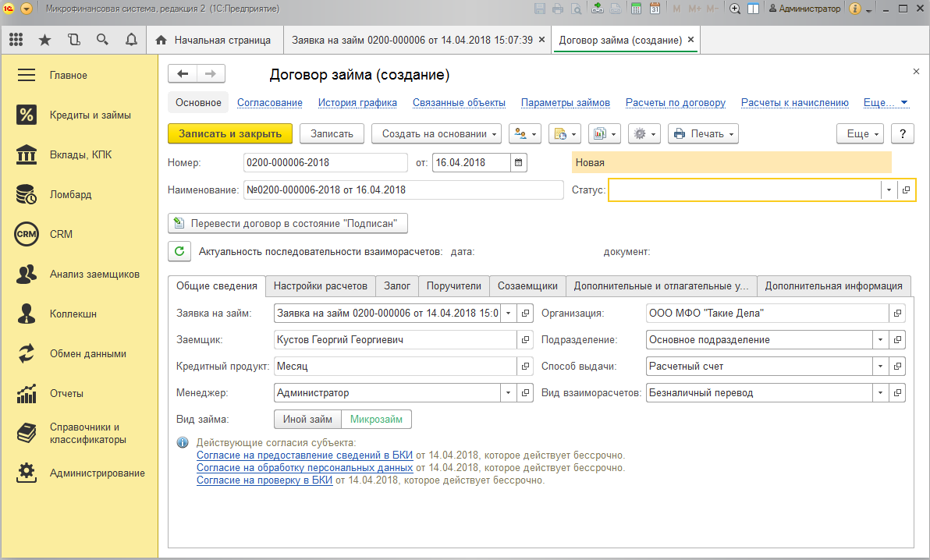The height and width of the screenshot is (560, 930).
Task: Open the Поручители tab
Action: tap(454, 286)
